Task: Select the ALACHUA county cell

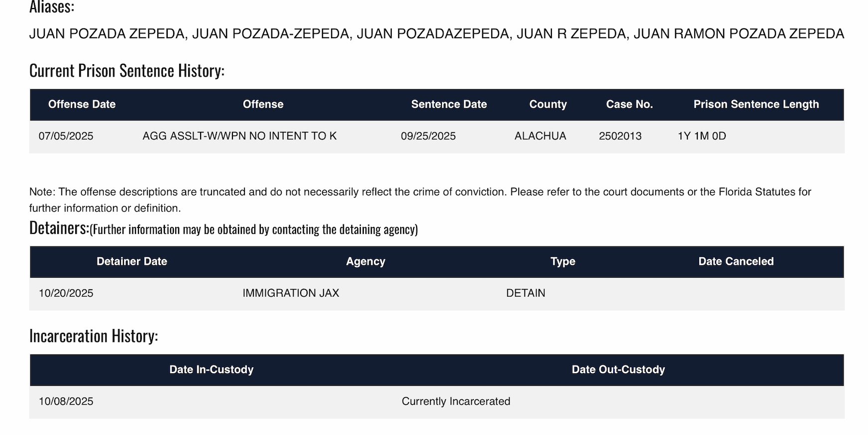Action: point(540,136)
